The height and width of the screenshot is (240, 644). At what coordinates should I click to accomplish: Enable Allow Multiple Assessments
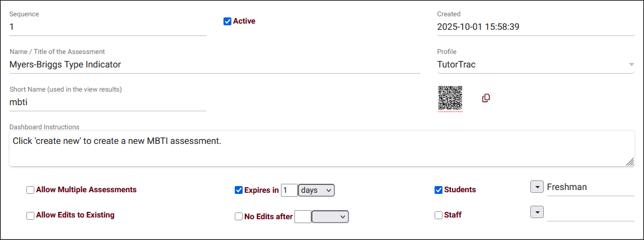click(30, 190)
